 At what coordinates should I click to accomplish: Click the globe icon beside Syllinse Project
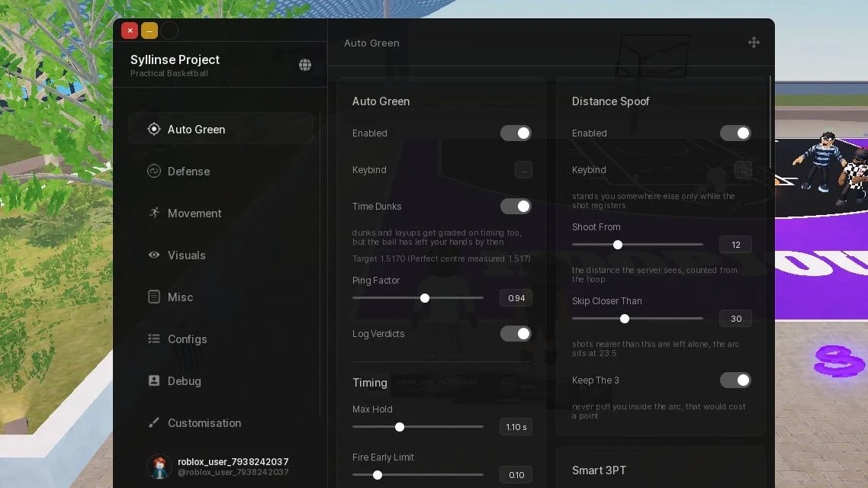coord(305,65)
